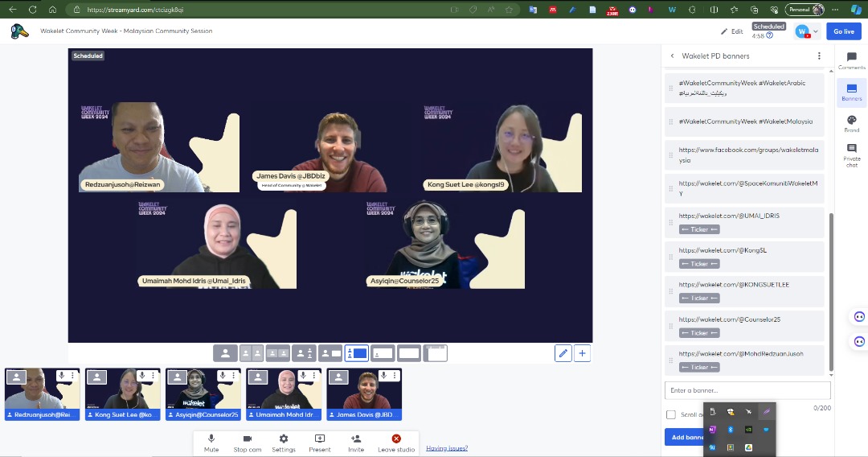Click the banners panel scrollbar
This screenshot has height=457, width=868.
[x=831, y=293]
